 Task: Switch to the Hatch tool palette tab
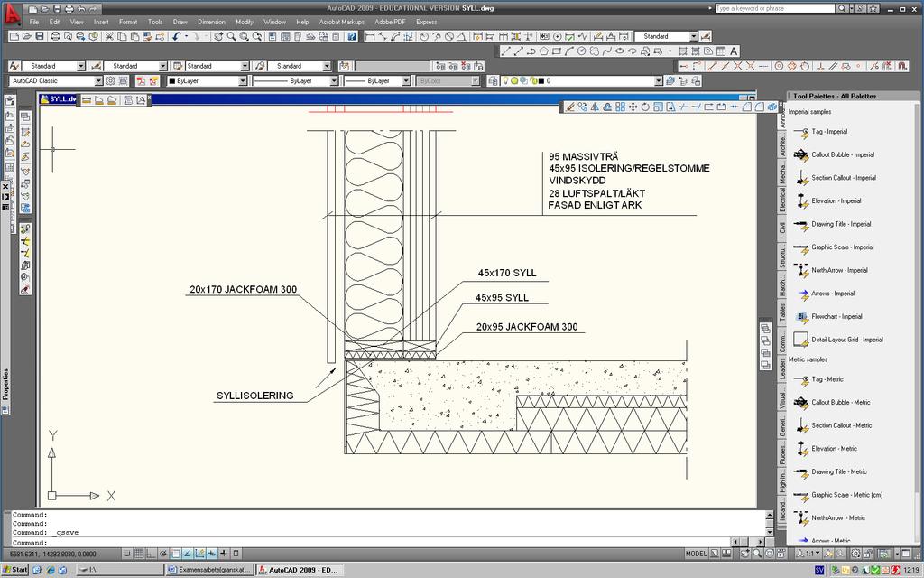[x=782, y=285]
